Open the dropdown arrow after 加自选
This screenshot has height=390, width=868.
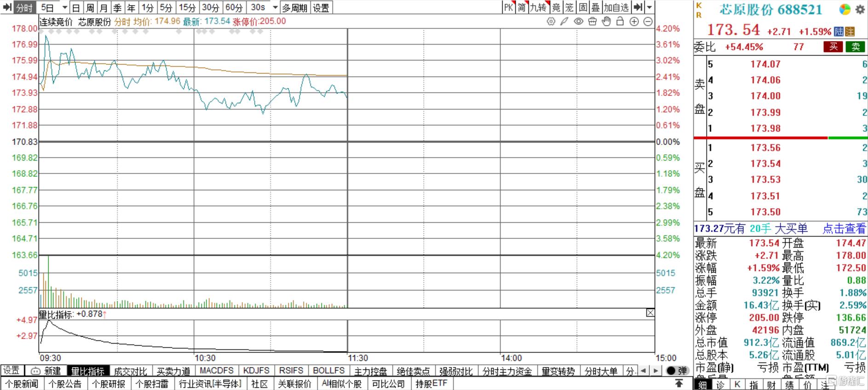pyautogui.click(x=649, y=8)
